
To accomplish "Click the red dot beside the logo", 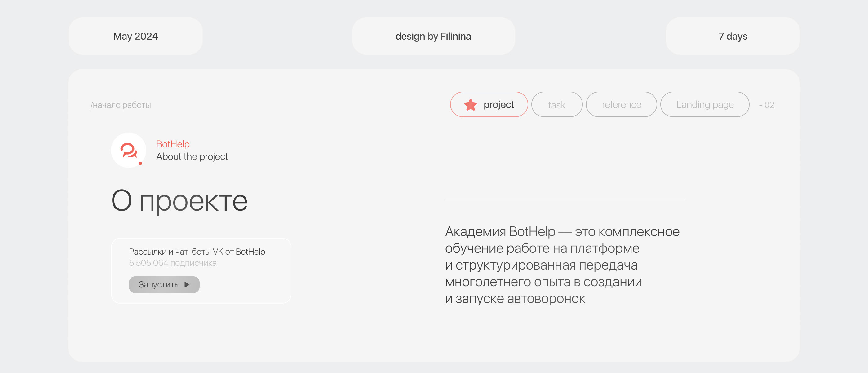I will tap(140, 163).
